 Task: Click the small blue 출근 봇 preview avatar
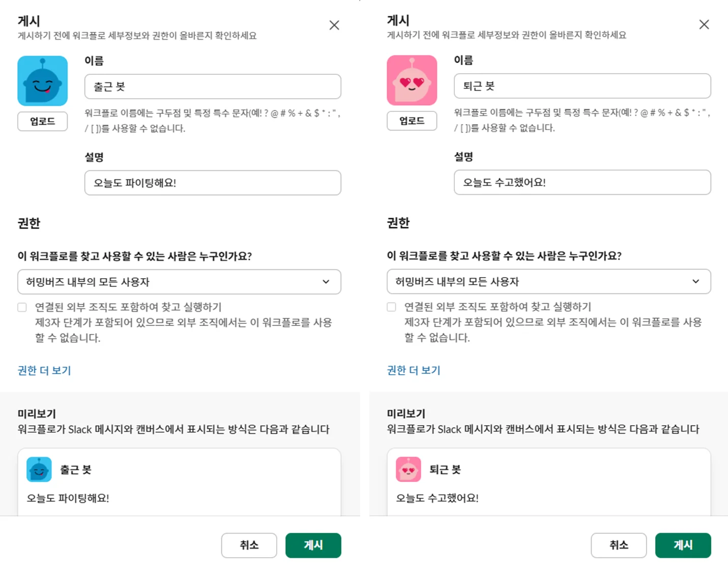tap(39, 469)
